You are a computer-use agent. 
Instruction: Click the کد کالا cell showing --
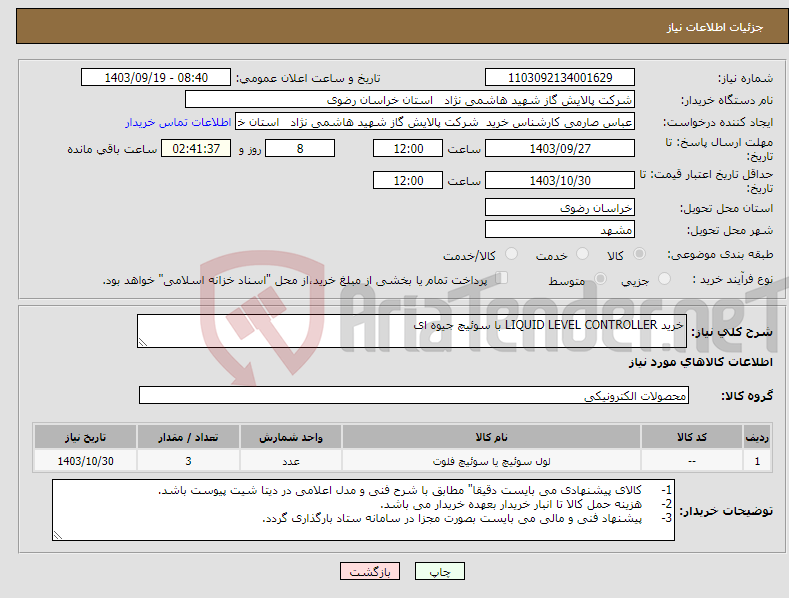coord(691,461)
